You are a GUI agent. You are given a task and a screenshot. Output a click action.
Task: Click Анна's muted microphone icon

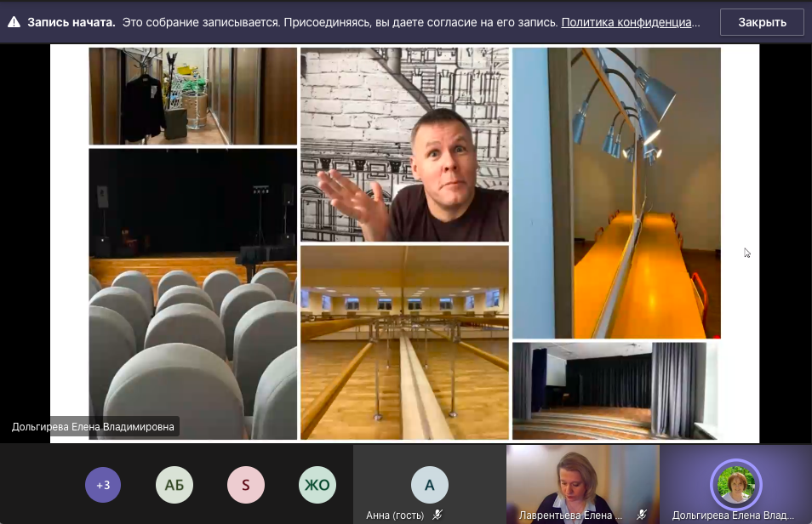click(437, 515)
